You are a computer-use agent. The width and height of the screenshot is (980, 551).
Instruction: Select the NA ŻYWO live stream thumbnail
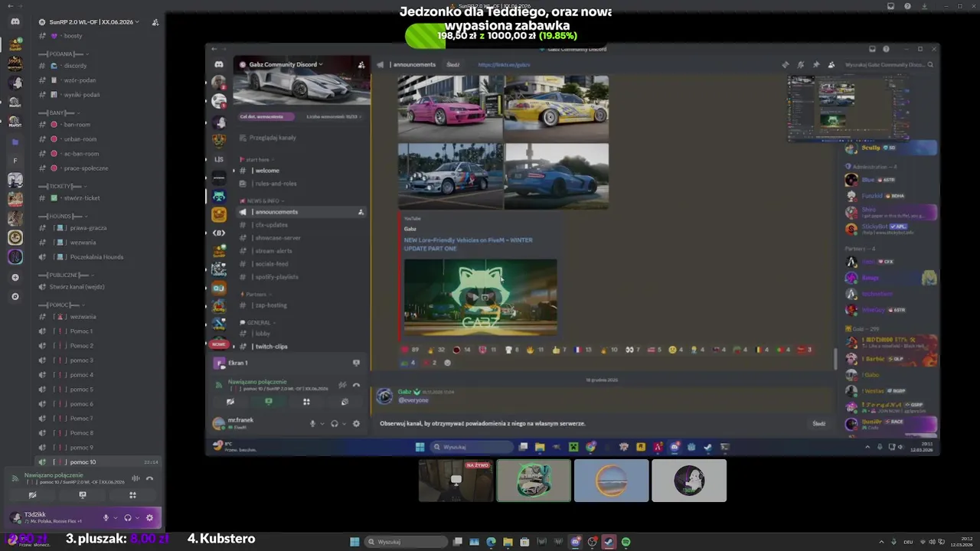(x=456, y=481)
